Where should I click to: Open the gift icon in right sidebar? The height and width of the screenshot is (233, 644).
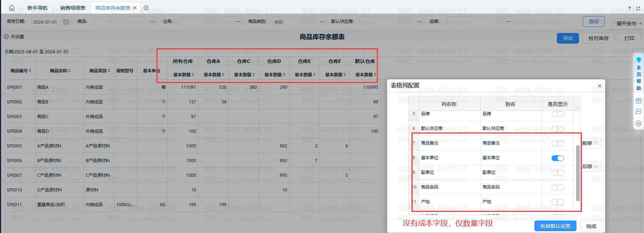(x=639, y=101)
